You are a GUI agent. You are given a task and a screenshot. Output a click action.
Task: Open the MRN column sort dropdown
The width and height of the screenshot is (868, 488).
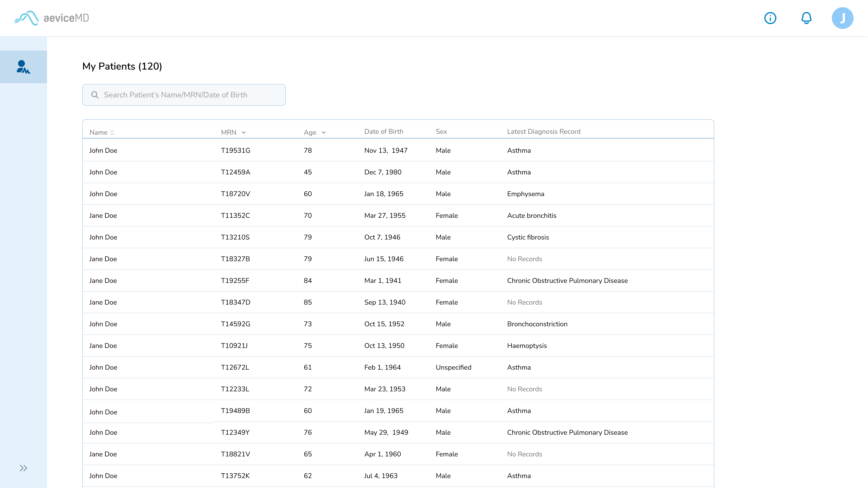(x=244, y=132)
